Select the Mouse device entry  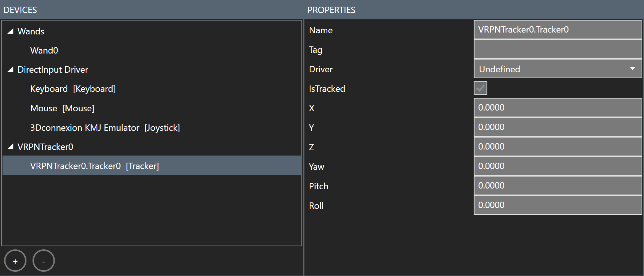(x=62, y=108)
